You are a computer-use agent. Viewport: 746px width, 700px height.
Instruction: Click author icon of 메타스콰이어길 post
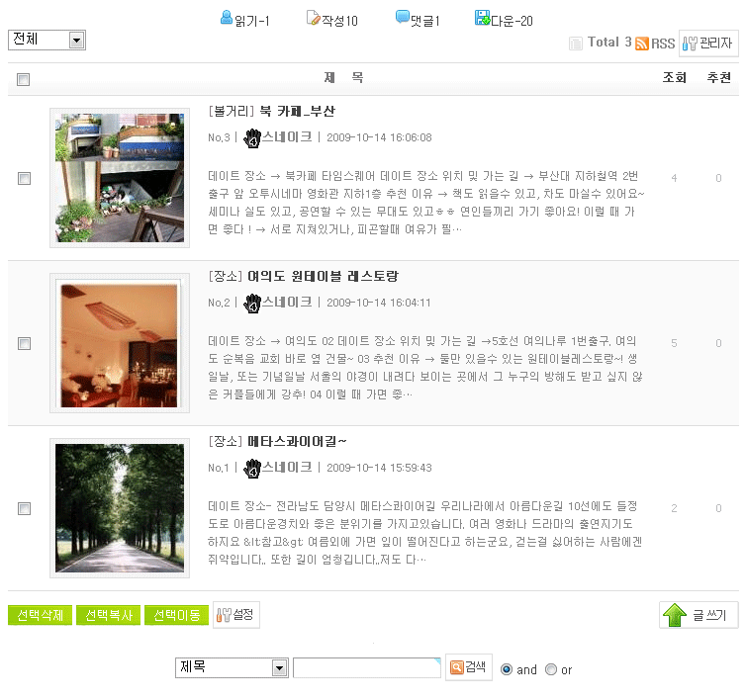251,468
